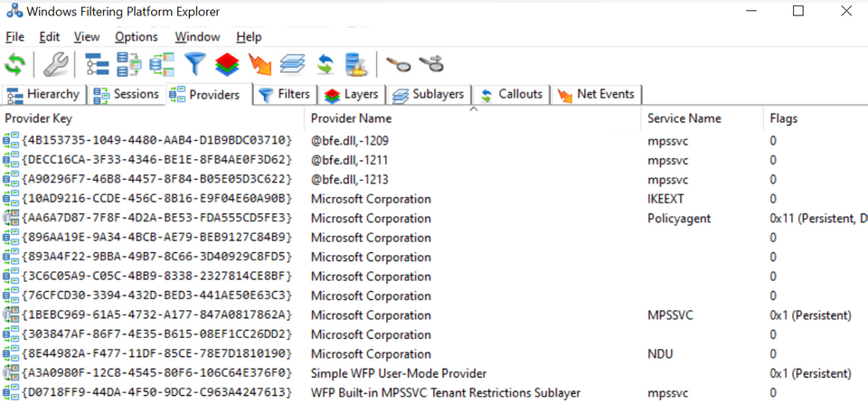Click the NDU service name cell

point(658,353)
